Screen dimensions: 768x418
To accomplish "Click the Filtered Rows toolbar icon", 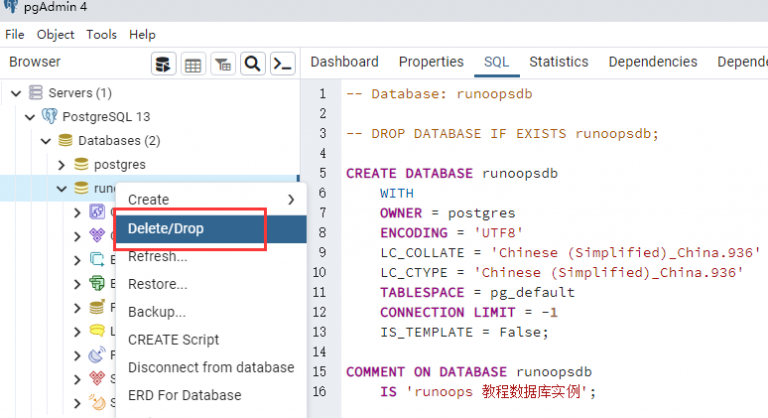I will 223,64.
